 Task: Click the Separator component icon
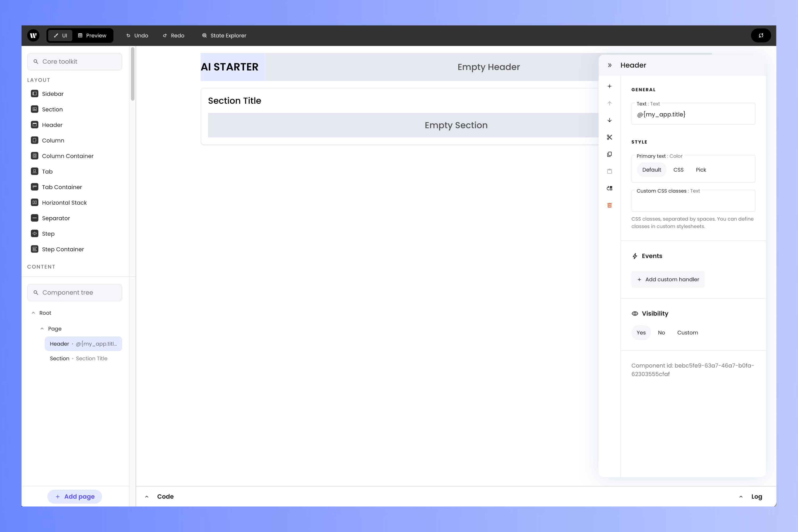35,218
